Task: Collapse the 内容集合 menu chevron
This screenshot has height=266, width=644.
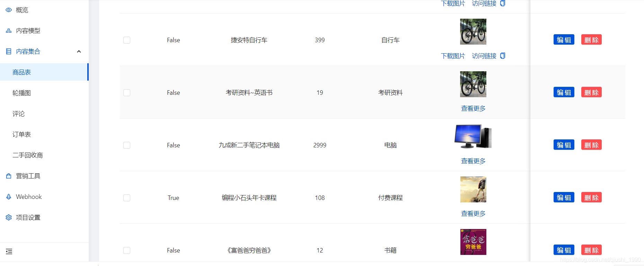Action: 79,52
